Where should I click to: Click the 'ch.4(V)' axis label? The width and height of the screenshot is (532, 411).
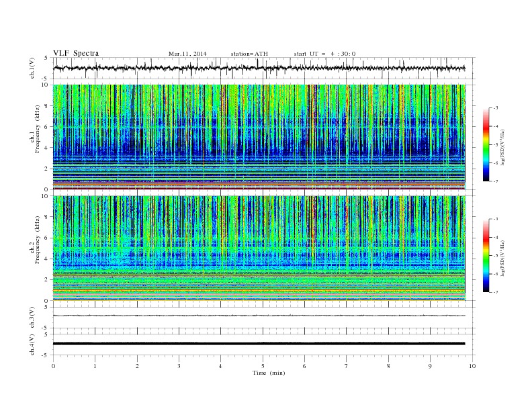tap(32, 345)
